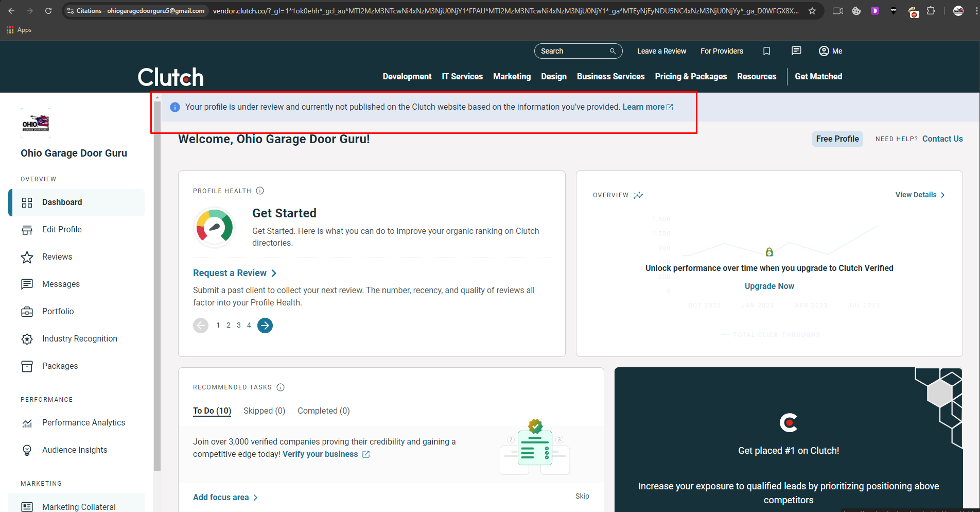The height and width of the screenshot is (512, 980).
Task: Go to tip page 4
Action: coord(249,325)
